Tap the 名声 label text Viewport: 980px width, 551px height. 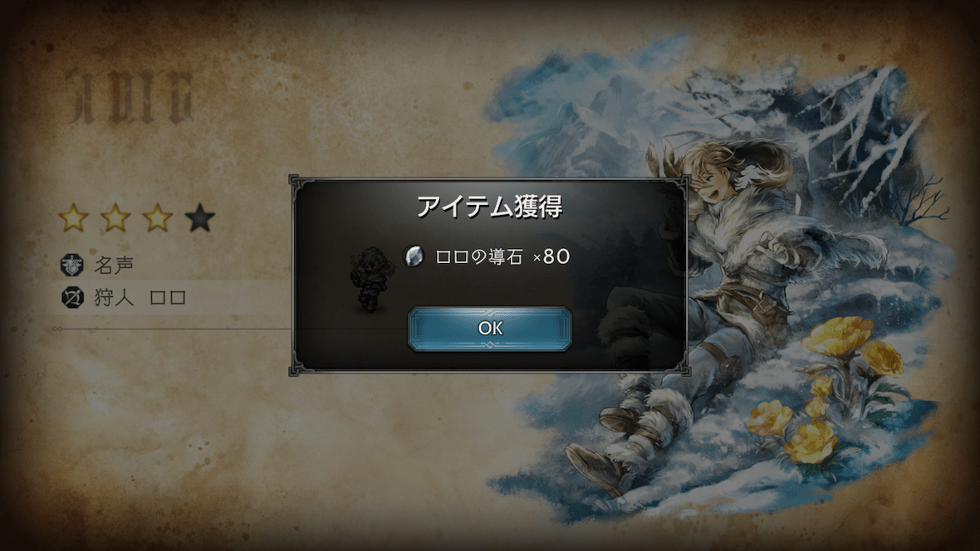pos(114,265)
